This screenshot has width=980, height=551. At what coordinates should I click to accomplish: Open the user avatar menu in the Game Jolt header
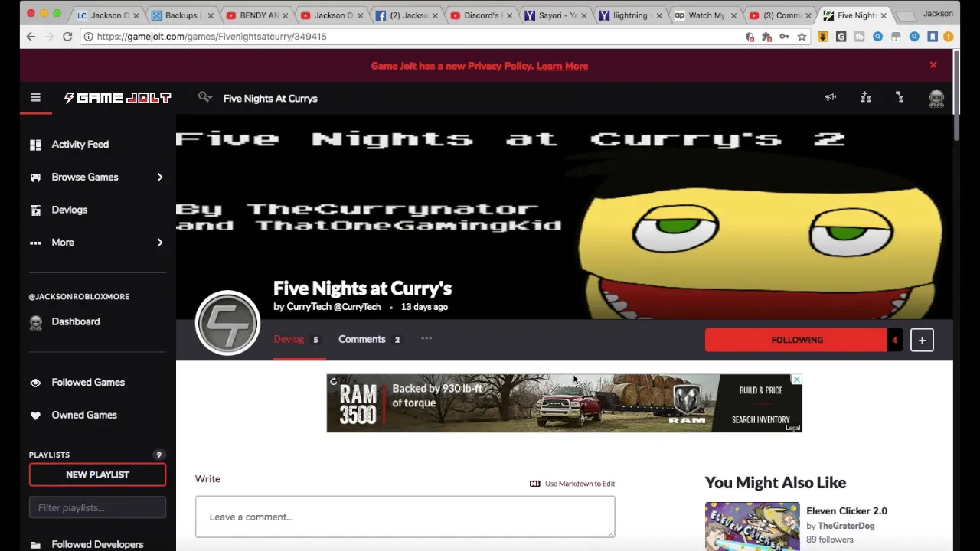point(936,98)
